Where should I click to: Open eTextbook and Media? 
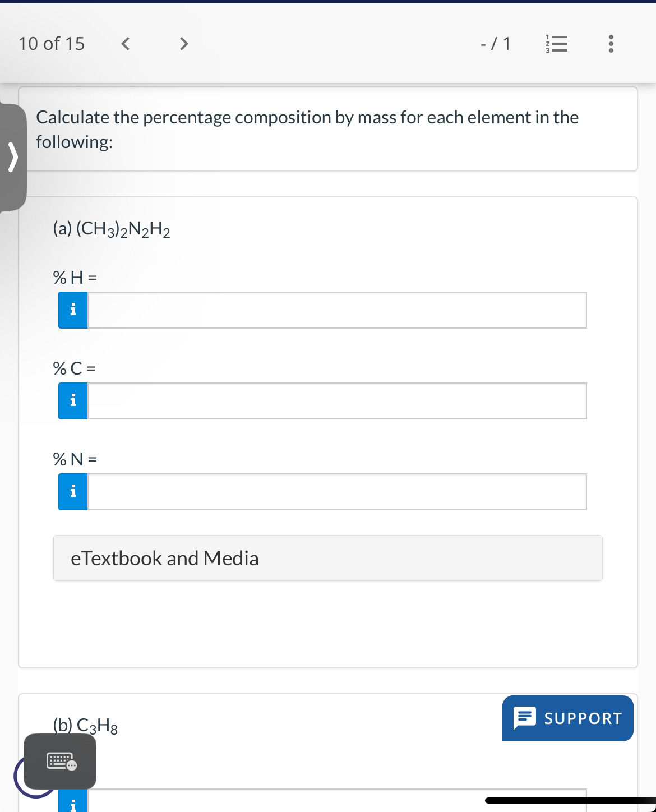(165, 558)
